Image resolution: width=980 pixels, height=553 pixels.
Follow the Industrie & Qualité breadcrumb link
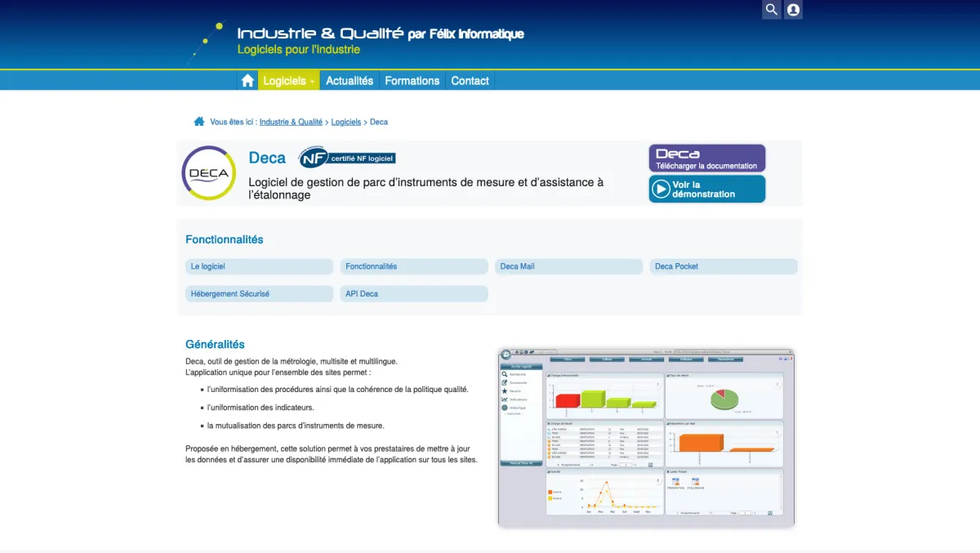coord(291,122)
